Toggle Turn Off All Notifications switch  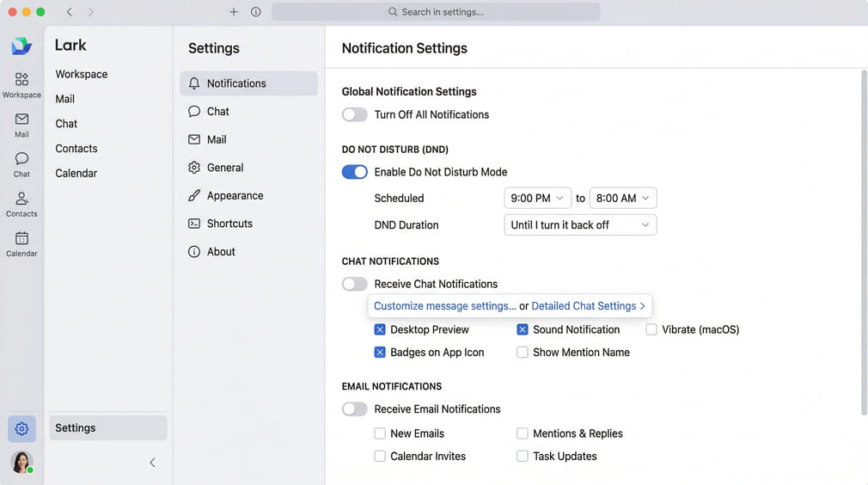(355, 114)
